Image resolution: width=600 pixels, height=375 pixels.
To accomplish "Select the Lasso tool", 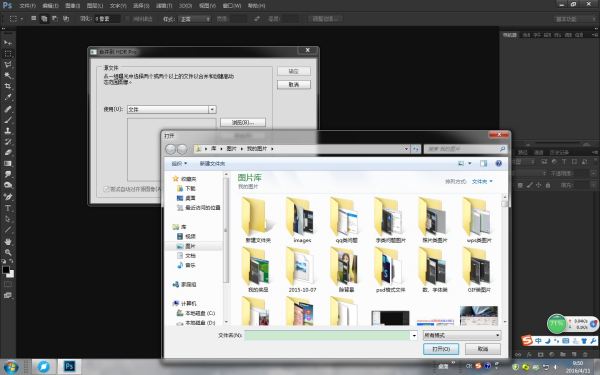I will (8, 64).
